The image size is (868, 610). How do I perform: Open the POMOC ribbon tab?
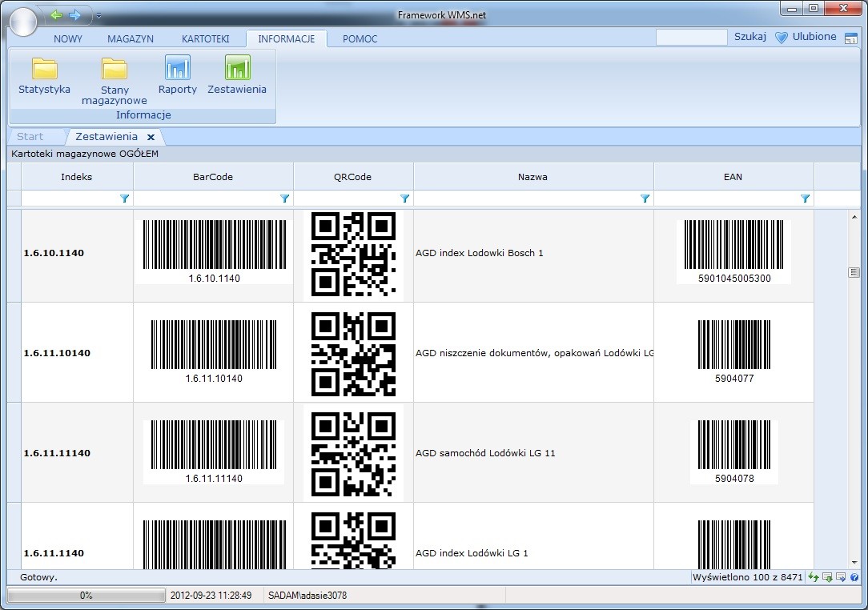(x=360, y=38)
